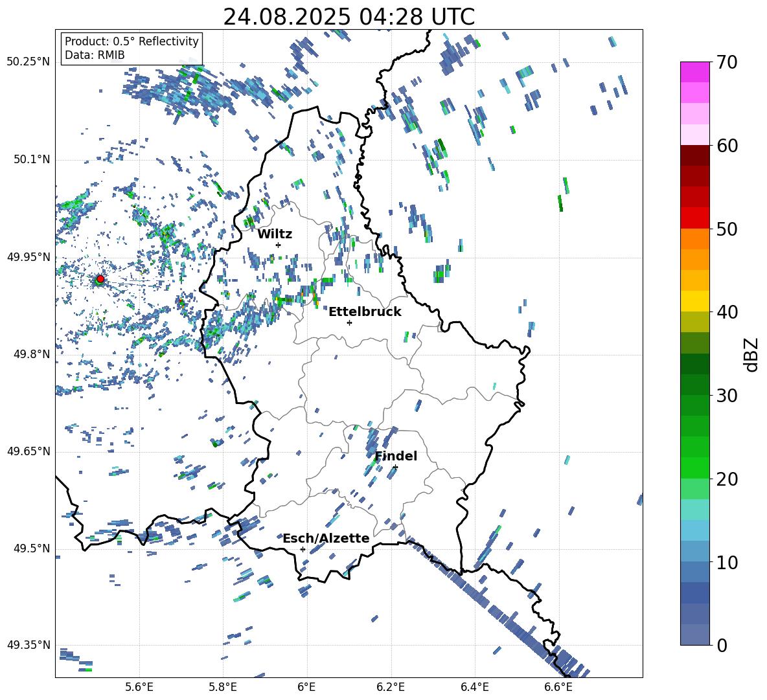Click the 60 tick on the colorbar
767x700 pixels.
click(x=727, y=146)
